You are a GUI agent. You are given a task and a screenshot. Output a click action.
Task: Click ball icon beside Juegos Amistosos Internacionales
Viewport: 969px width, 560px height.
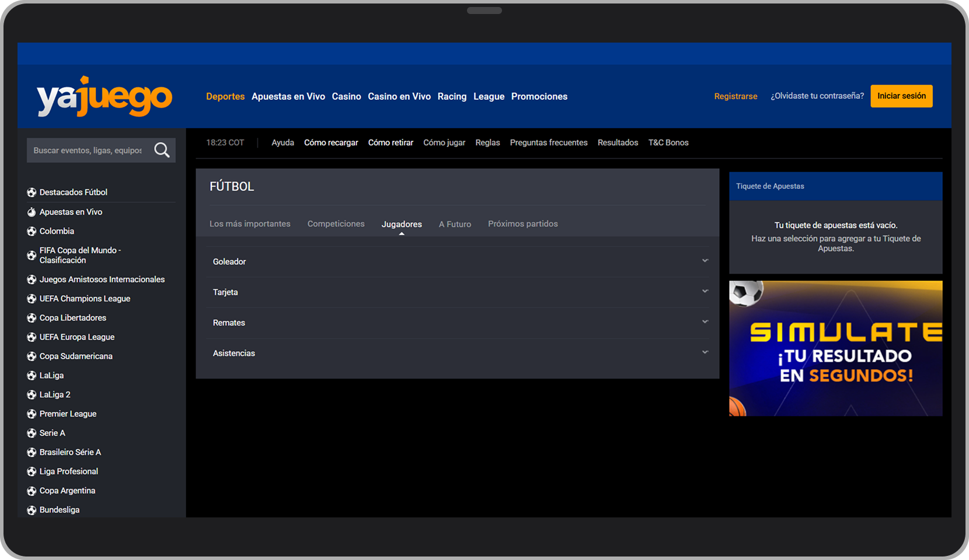tap(32, 280)
